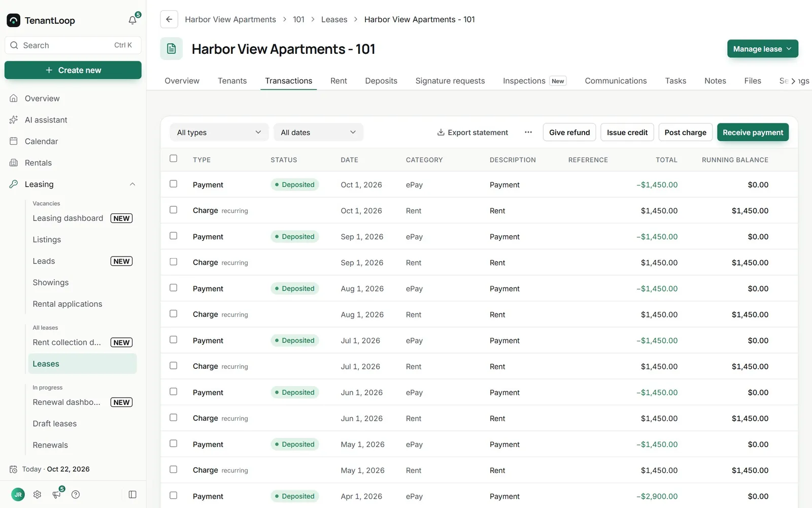Check the Apr 1, 2026 Payment row checkbox
Viewport: 812px width, 508px height.
[174, 495]
